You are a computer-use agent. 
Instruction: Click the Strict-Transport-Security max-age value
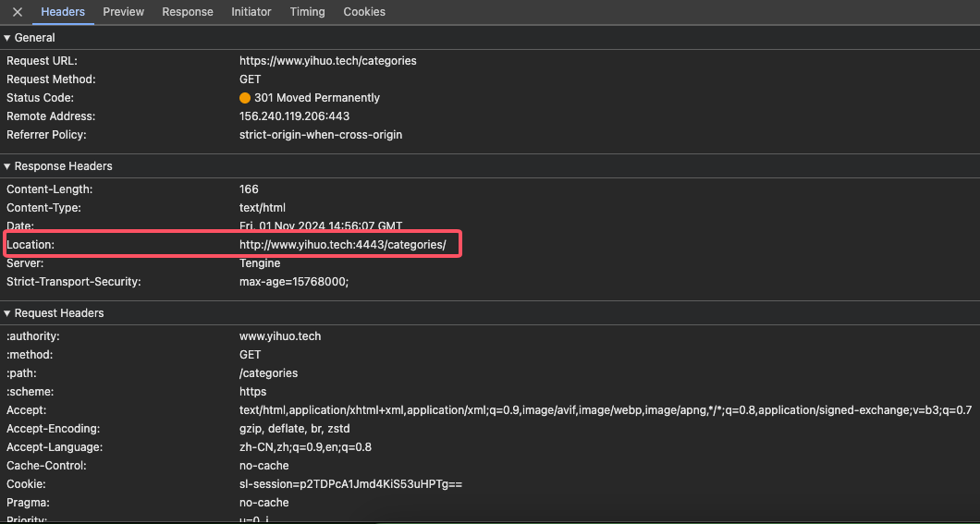pyautogui.click(x=294, y=282)
